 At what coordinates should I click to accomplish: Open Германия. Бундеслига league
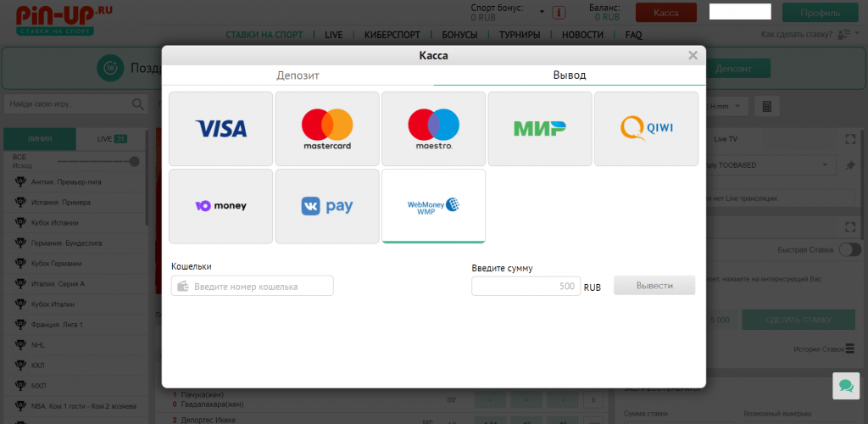75,243
